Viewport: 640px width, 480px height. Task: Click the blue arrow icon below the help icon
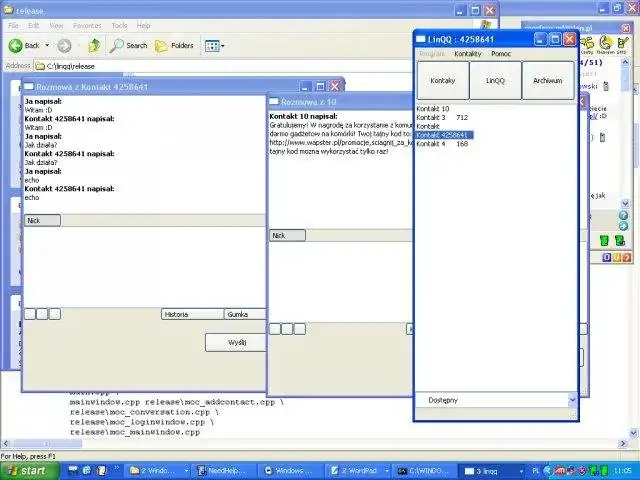tap(623, 226)
